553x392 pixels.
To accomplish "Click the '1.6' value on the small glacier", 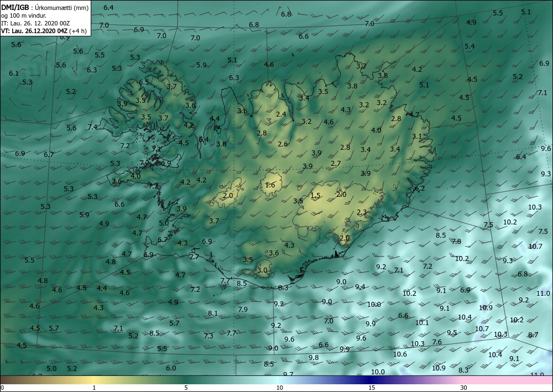I will pyautogui.click(x=270, y=185).
